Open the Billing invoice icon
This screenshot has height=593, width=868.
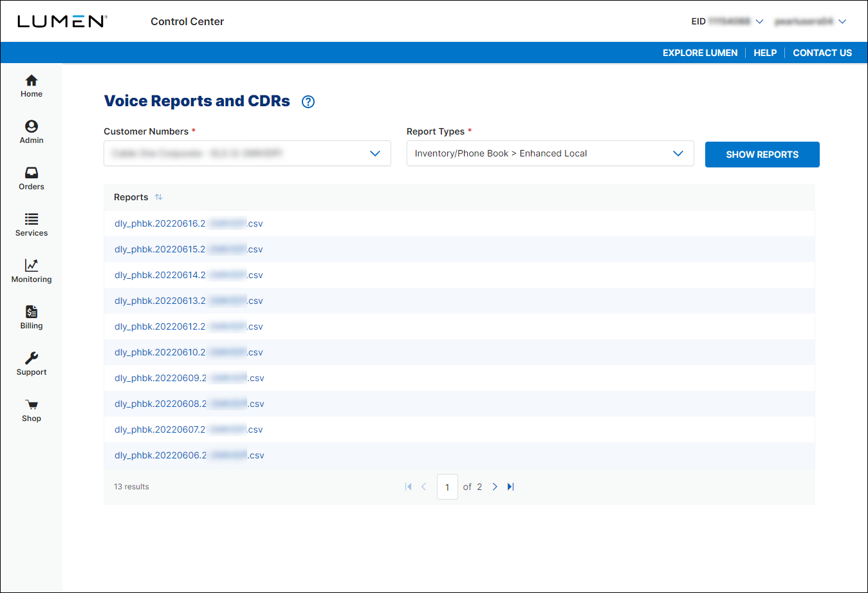pos(32,312)
